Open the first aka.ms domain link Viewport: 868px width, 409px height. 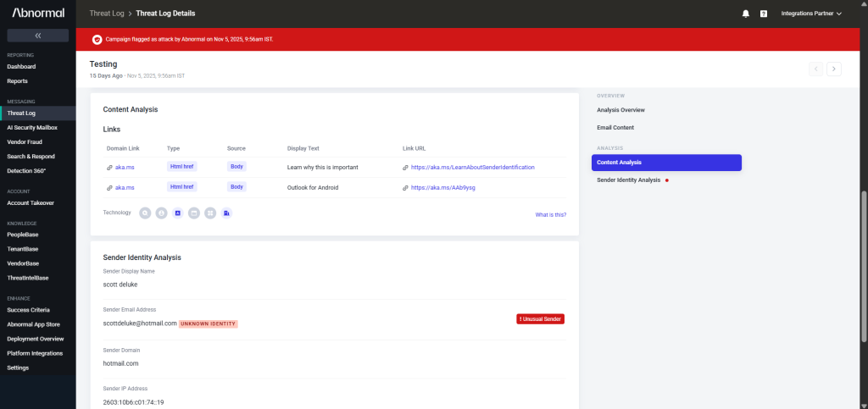click(125, 167)
